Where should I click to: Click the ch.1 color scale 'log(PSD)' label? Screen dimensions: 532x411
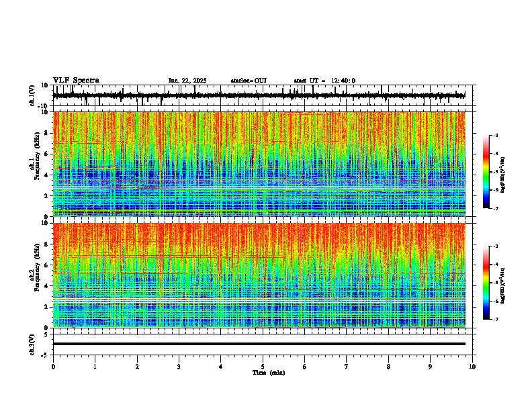[x=502, y=175]
